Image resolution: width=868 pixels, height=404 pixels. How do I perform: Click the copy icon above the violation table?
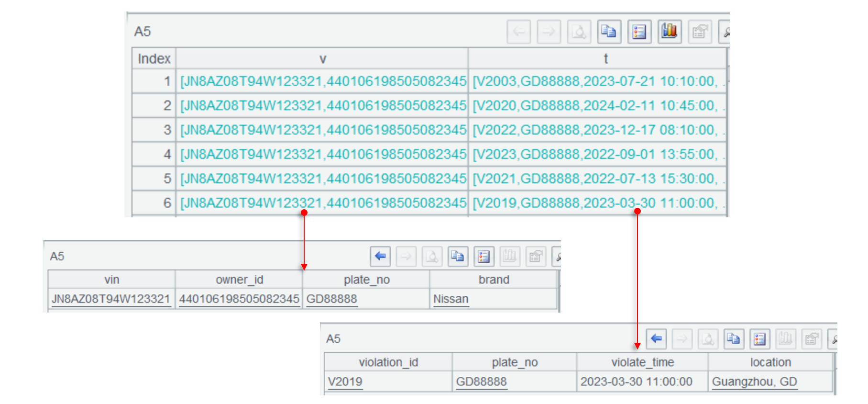point(734,339)
